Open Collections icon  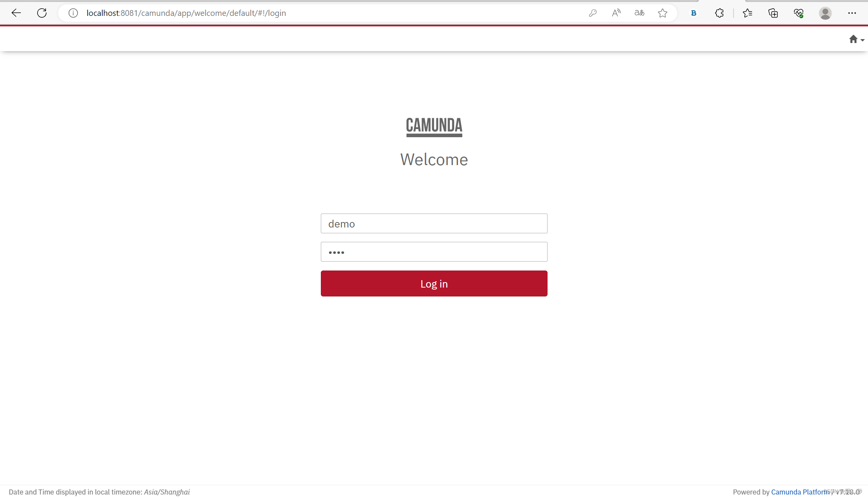pyautogui.click(x=773, y=13)
